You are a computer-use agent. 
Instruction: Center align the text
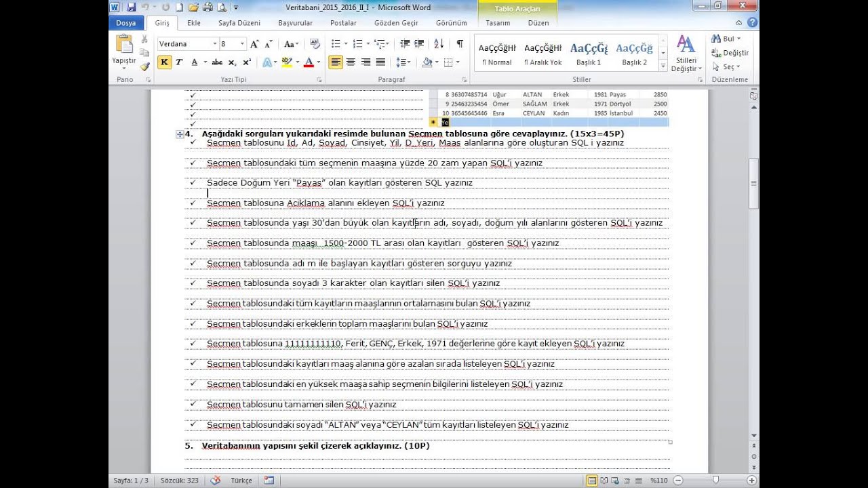[351, 62]
